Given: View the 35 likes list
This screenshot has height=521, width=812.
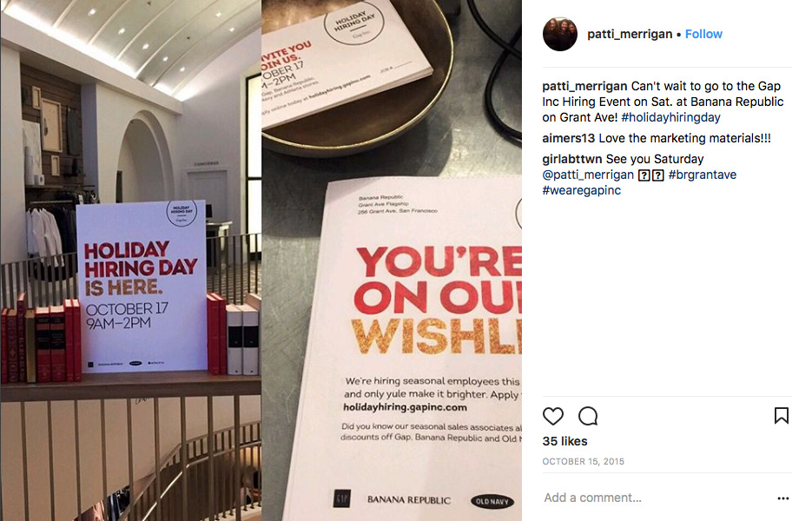Looking at the screenshot, I should [x=565, y=441].
